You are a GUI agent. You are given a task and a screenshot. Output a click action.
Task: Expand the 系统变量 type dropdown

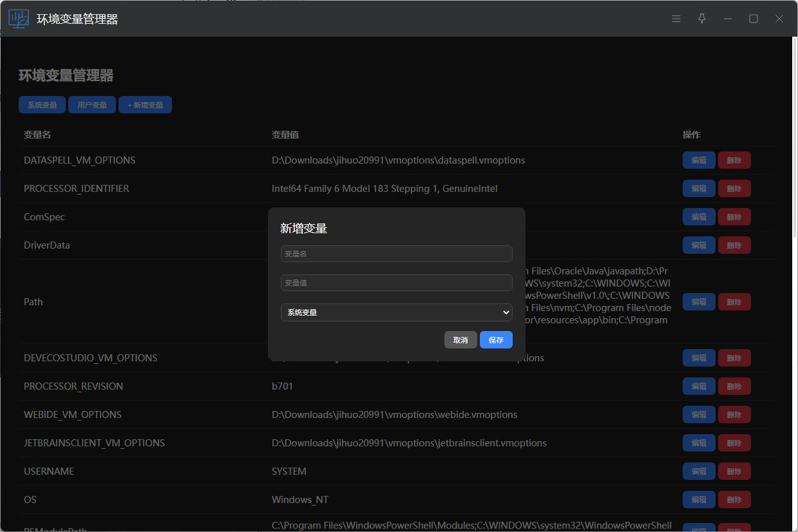[396, 312]
